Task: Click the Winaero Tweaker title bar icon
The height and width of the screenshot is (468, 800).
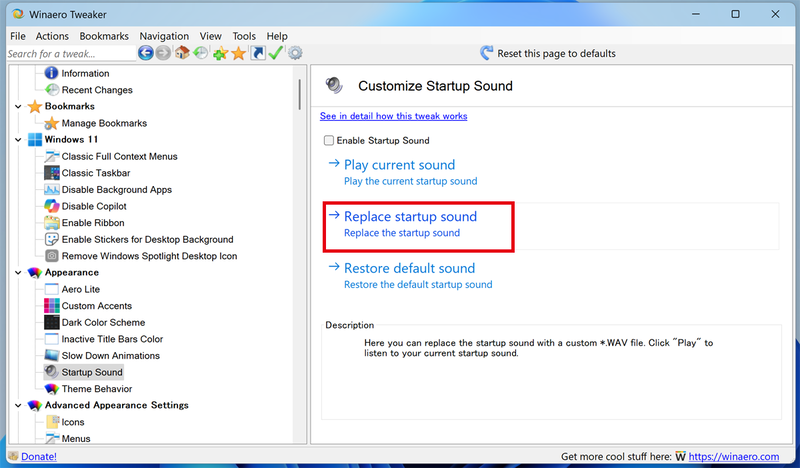Action: 18,14
